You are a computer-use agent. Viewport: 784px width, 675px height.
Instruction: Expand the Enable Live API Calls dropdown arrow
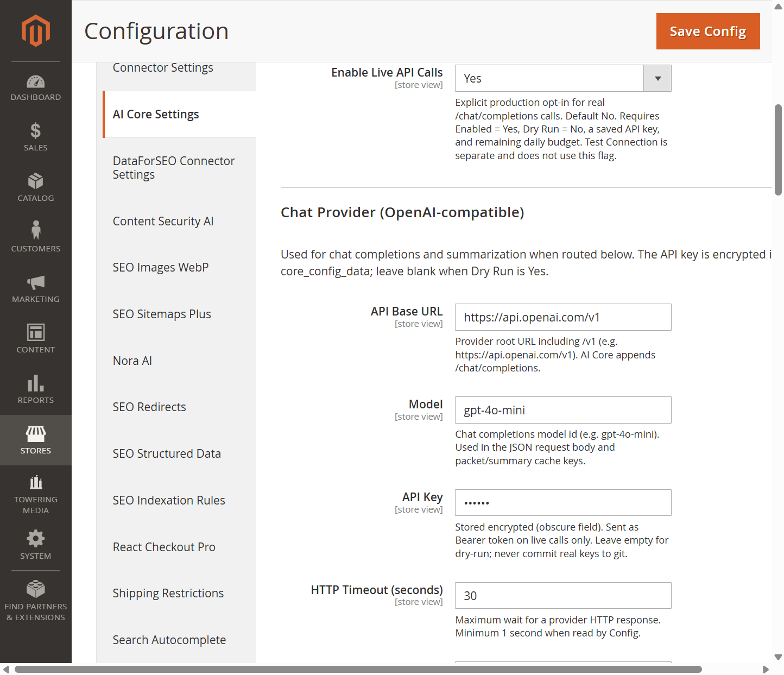point(657,79)
